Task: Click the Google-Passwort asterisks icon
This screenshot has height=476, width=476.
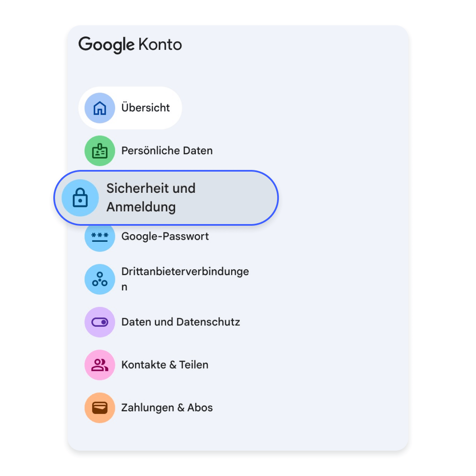Action: [x=100, y=237]
